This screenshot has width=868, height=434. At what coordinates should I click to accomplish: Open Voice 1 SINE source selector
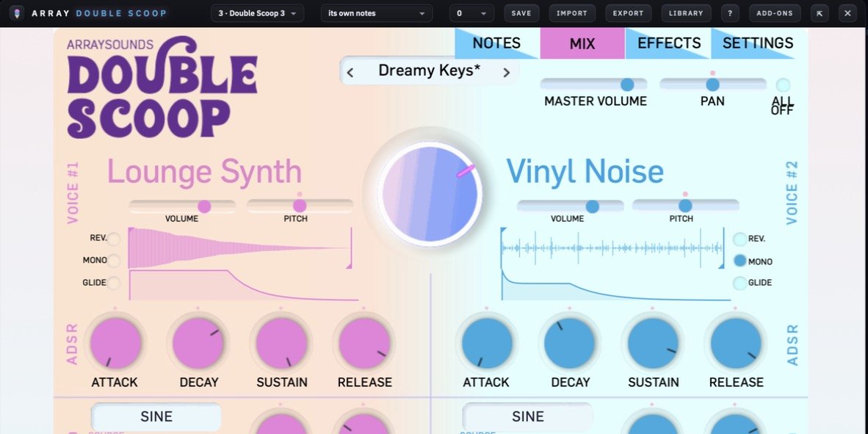click(x=156, y=416)
